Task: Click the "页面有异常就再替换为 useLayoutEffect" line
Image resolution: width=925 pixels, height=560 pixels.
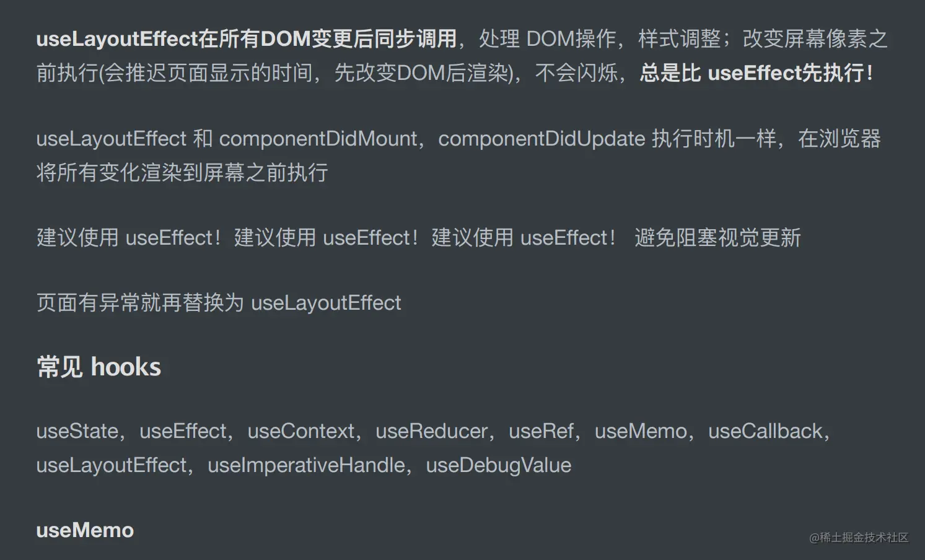Action: [219, 303]
